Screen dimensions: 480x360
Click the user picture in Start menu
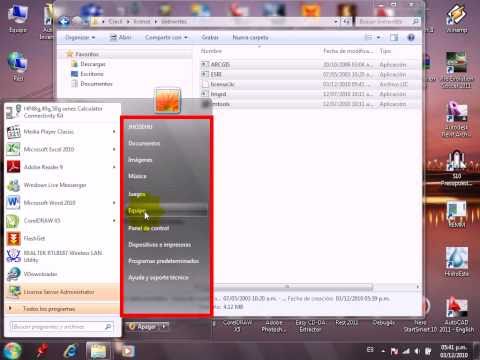pyautogui.click(x=168, y=100)
